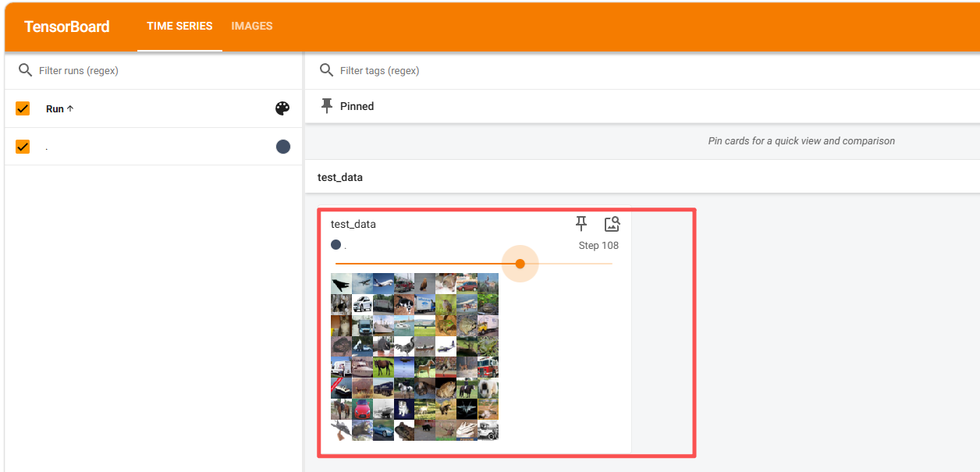Image resolution: width=980 pixels, height=472 pixels.
Task: Toggle the Run header select-all checkbox
Action: (23, 108)
